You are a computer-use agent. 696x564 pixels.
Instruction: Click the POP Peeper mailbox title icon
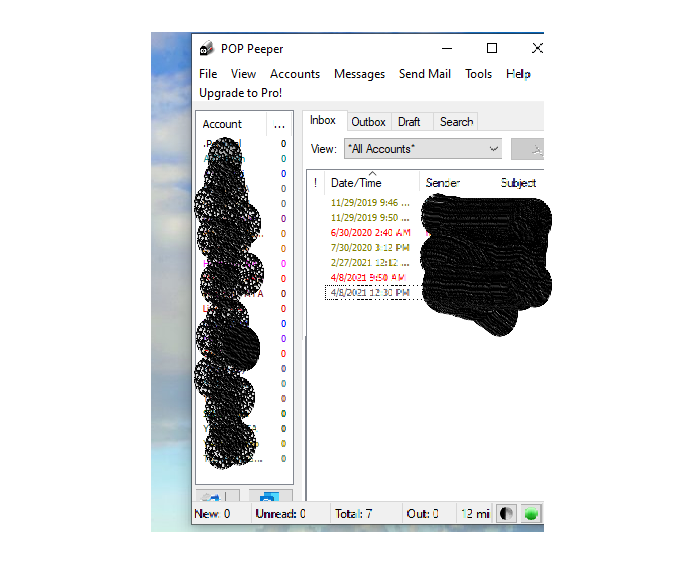coord(206,48)
